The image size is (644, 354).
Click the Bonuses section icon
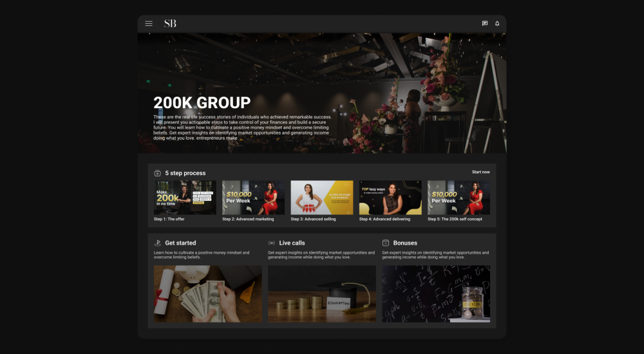[x=386, y=243]
